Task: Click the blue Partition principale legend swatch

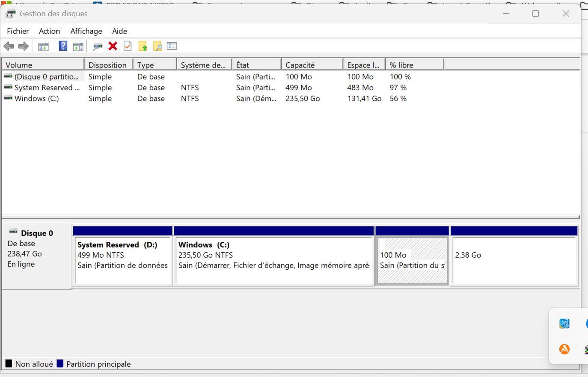Action: (x=60, y=364)
